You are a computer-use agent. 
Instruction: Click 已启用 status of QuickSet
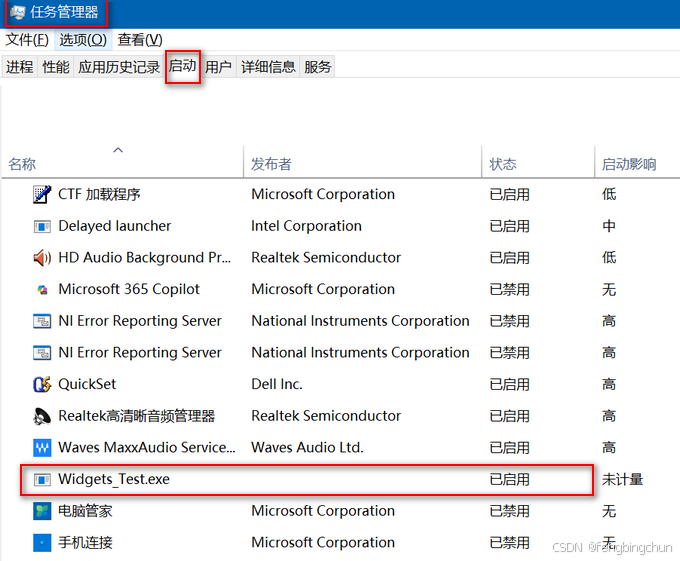(510, 385)
